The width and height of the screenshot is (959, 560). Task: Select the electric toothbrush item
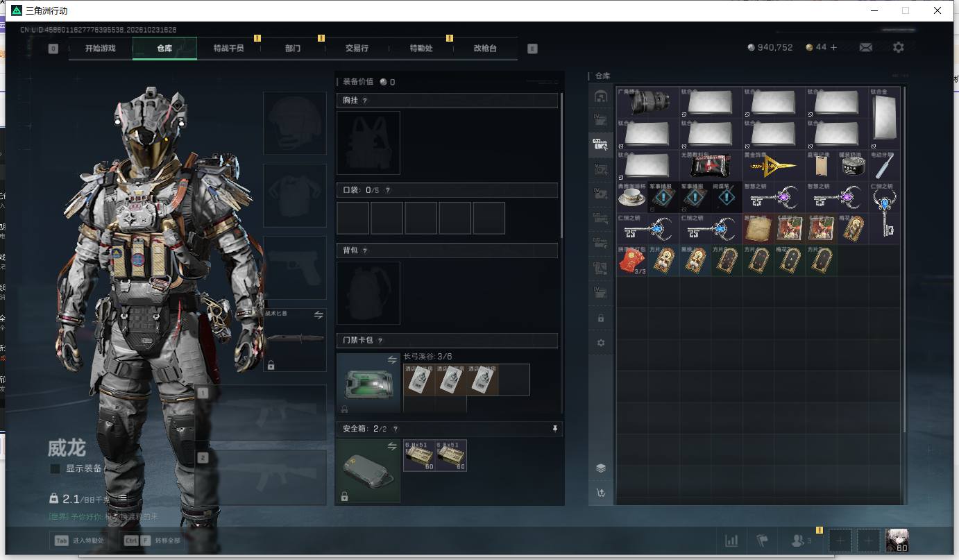884,166
